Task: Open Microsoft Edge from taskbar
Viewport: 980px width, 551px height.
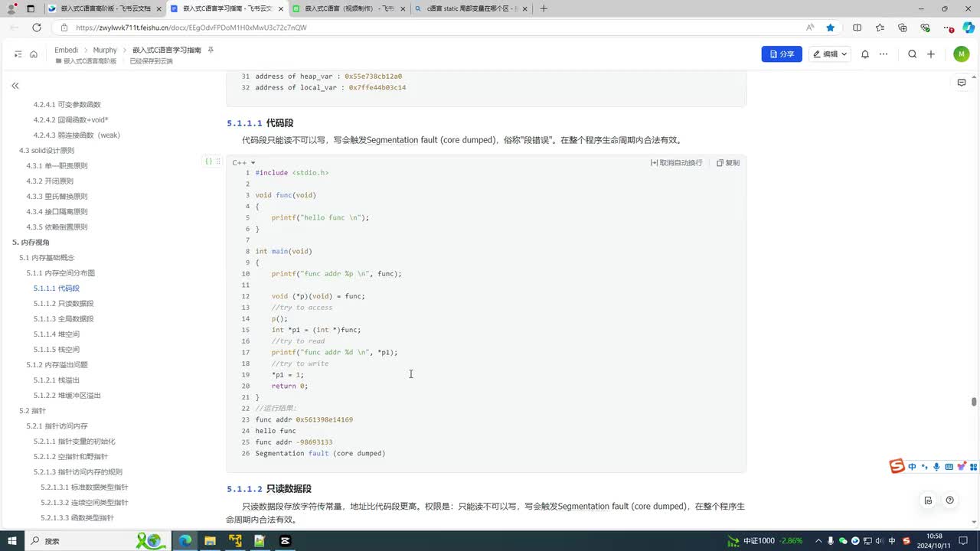Action: (185, 540)
